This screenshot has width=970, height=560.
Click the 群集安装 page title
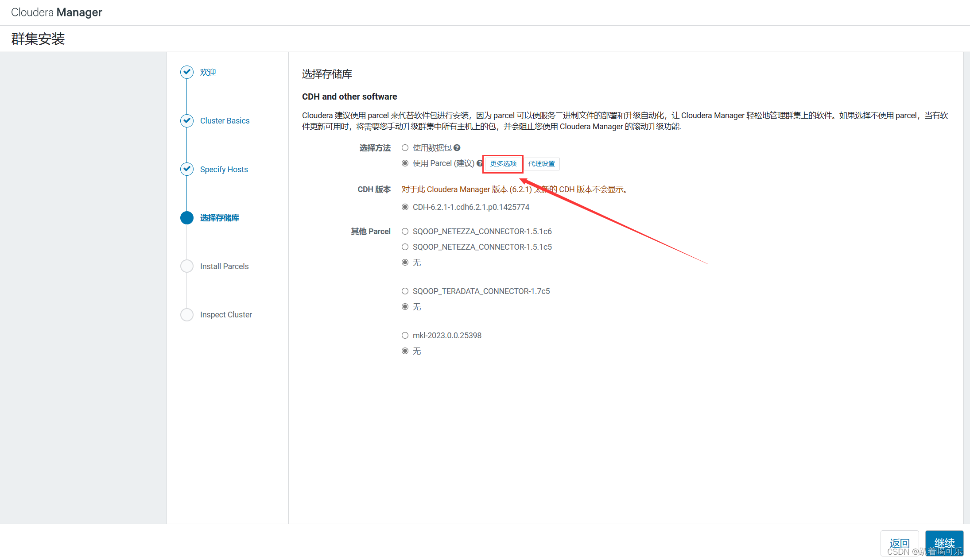[x=38, y=39]
